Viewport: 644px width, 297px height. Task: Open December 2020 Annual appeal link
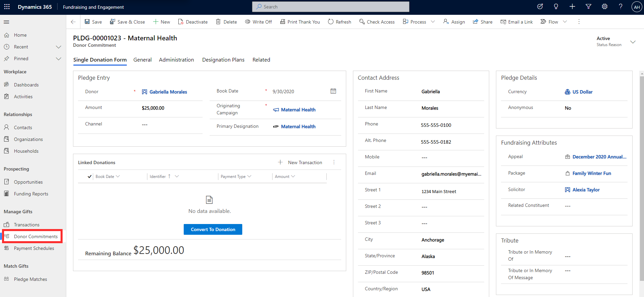point(599,157)
